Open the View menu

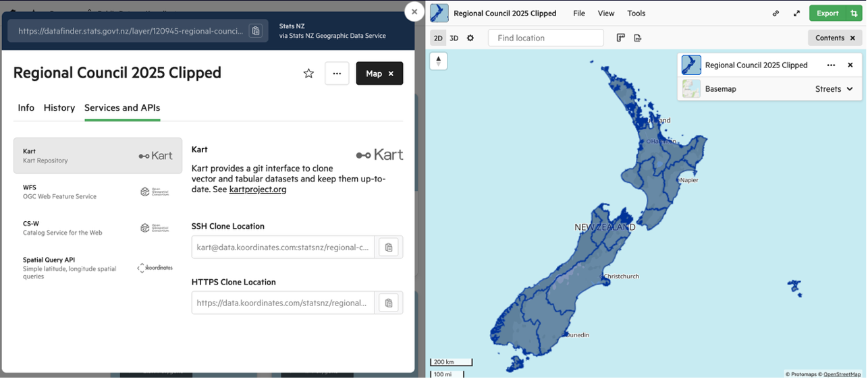pos(606,13)
